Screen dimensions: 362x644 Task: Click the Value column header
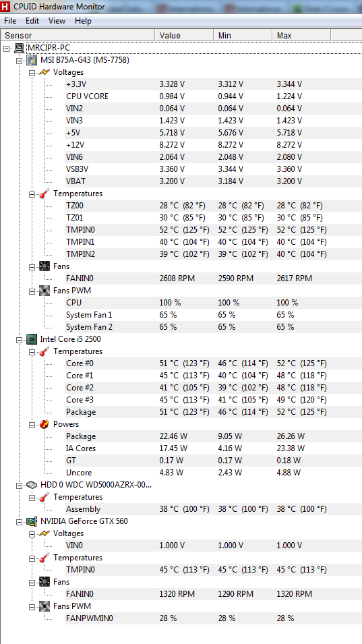coord(184,35)
